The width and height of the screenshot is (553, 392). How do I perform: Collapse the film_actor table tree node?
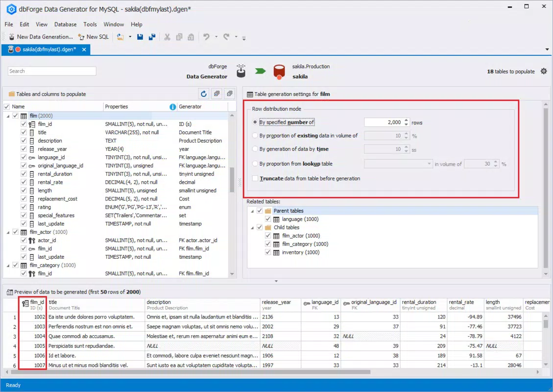coord(8,232)
